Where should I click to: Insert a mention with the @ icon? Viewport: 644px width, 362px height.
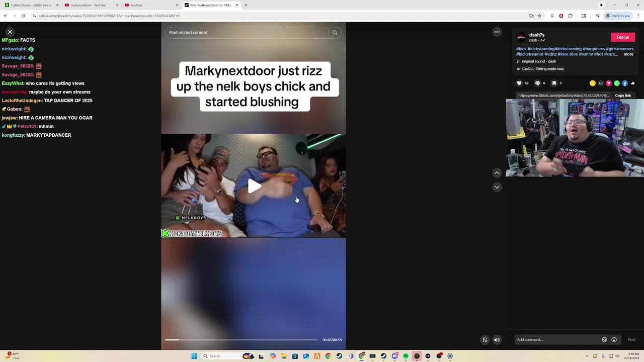tap(604, 340)
